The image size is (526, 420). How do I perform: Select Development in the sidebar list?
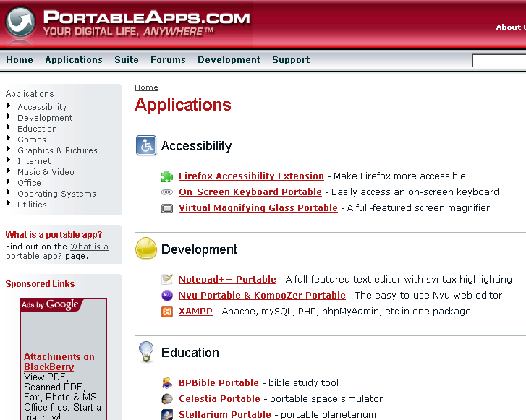click(45, 118)
